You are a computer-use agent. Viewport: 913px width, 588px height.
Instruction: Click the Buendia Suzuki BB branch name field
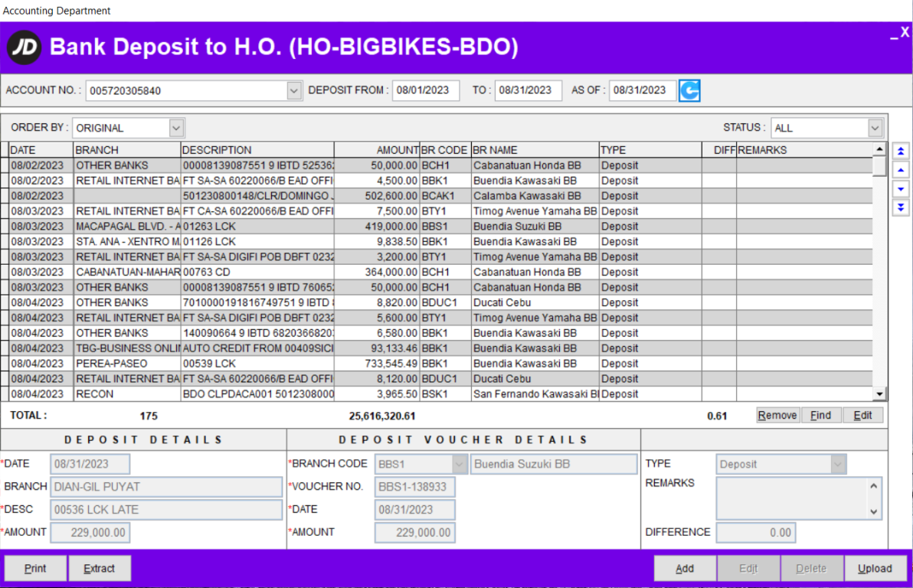[553, 464]
